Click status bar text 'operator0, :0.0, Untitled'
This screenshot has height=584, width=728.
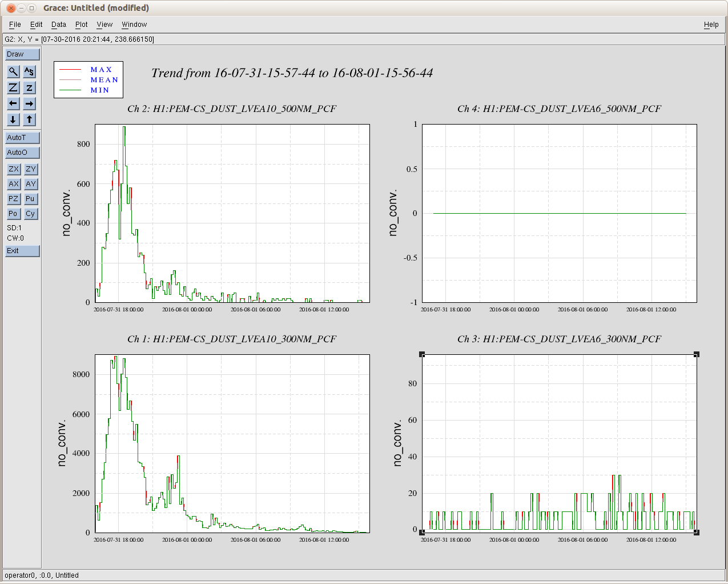[42, 575]
